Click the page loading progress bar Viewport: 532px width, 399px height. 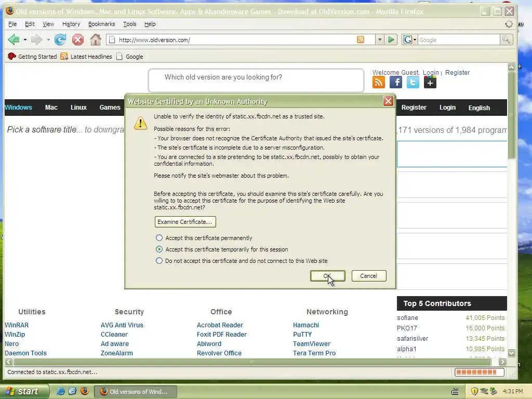(x=480, y=372)
